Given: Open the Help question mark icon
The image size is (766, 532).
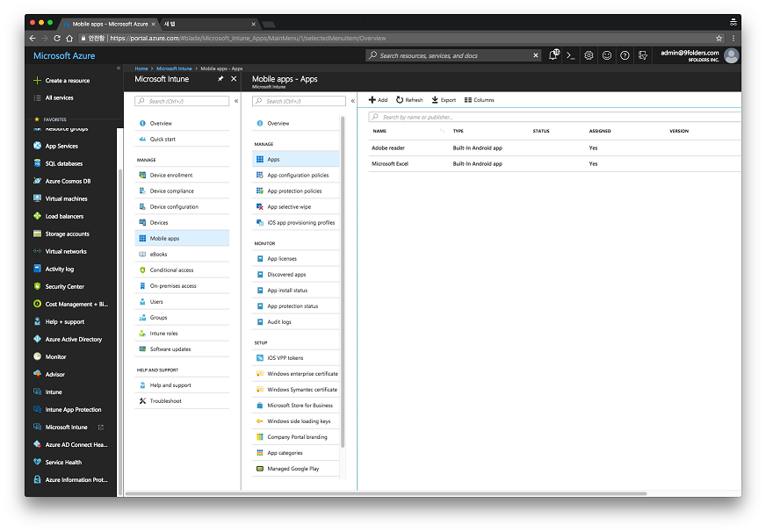Looking at the screenshot, I should 625,54.
